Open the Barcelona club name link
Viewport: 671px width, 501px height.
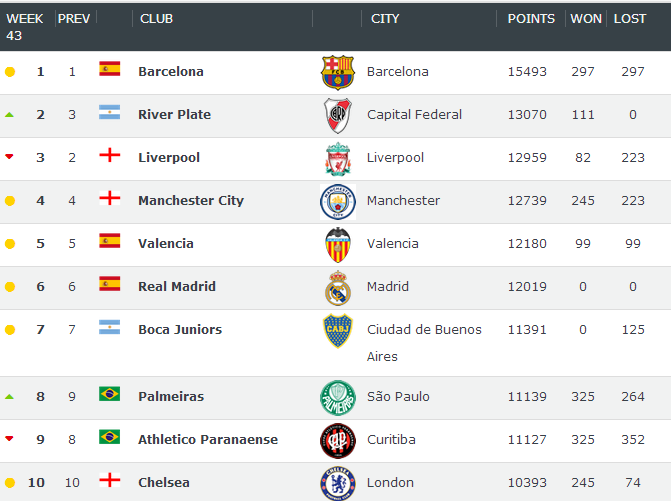[171, 71]
